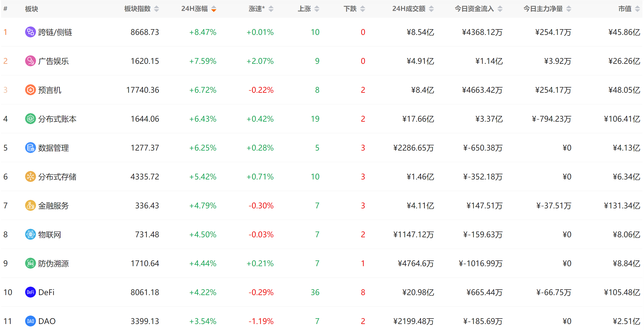Open the 防伪溯源 sector link
Image resolution: width=644 pixels, height=330 pixels.
[x=53, y=263]
